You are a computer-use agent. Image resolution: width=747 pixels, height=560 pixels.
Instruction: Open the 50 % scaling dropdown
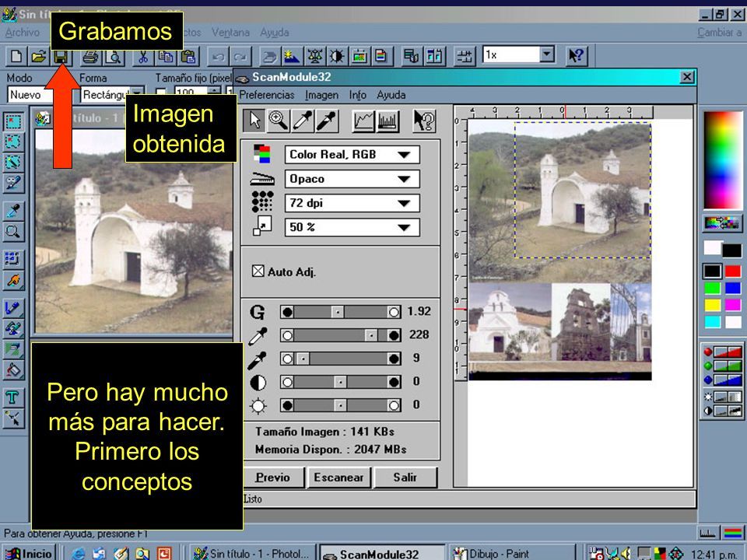click(352, 227)
